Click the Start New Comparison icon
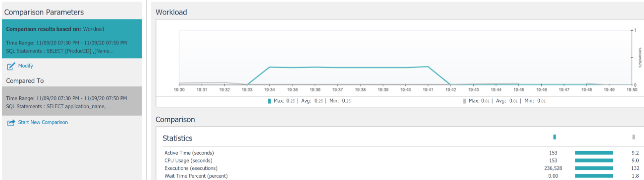Image resolution: width=644 pixels, height=180 pixels. (x=11, y=122)
